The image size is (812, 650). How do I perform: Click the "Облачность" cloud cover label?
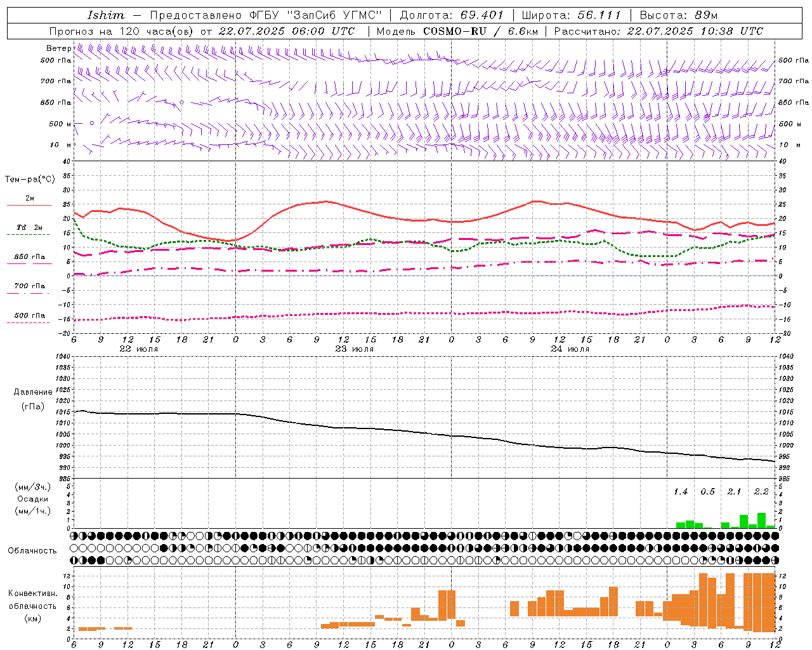point(32,551)
